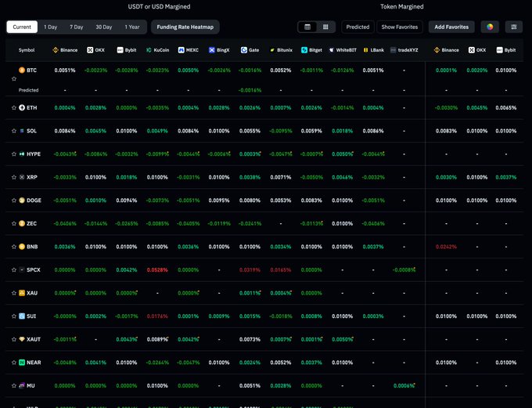532x408 pixels.
Task: Star SPCX as favorite
Action: click(x=14, y=269)
